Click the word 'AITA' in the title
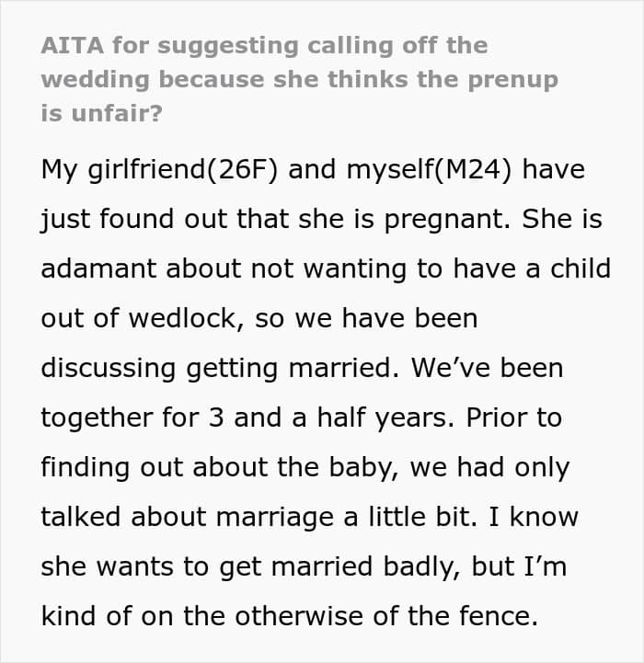The height and width of the screenshot is (663, 644). (x=73, y=45)
